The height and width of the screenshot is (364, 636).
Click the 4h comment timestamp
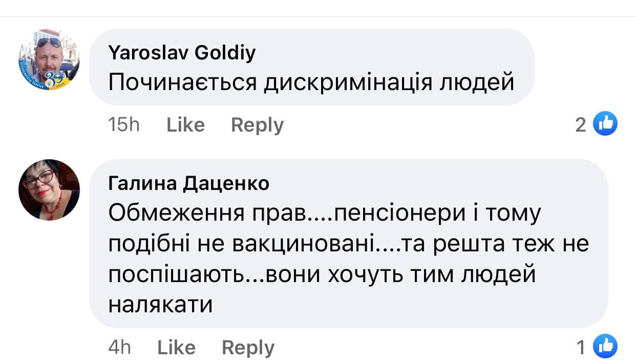(119, 348)
